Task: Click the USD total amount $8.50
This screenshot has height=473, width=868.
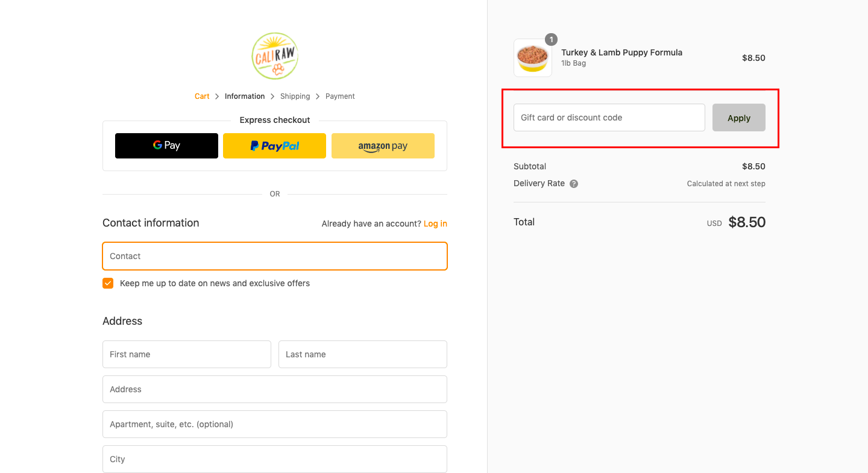Action: point(747,222)
